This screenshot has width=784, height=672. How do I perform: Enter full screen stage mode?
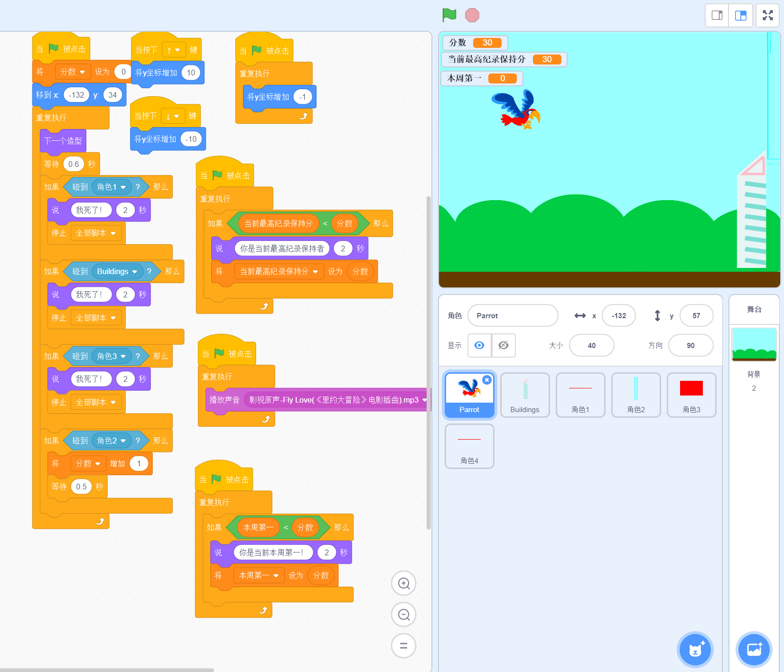767,16
